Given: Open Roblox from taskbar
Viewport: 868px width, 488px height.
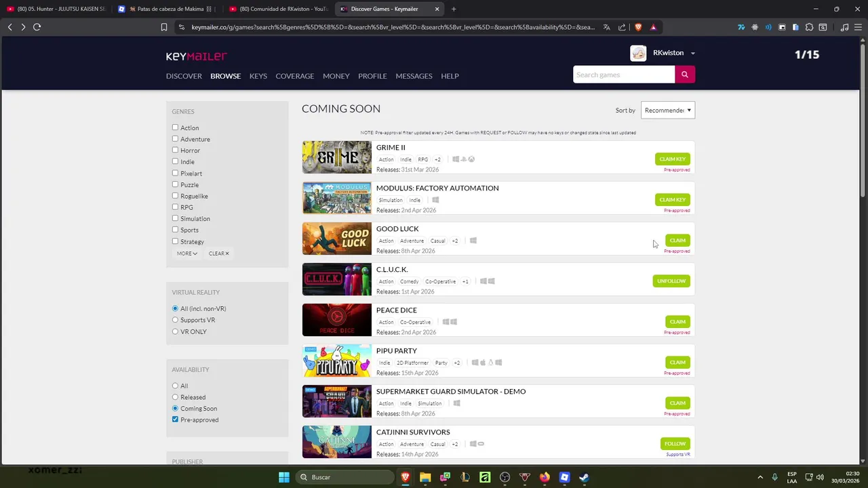Looking at the screenshot, I should pos(564,477).
